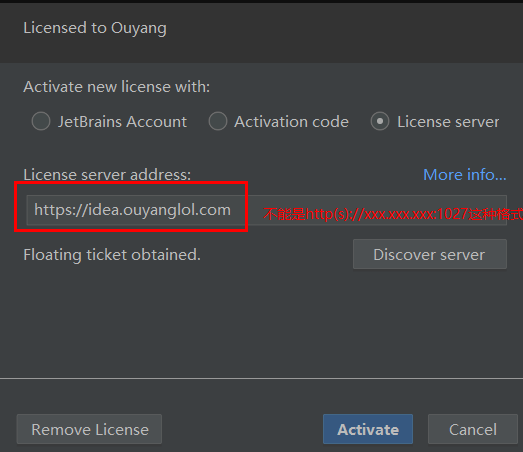Select the License server radio button
Image resolution: width=523 pixels, height=452 pixels.
tap(380, 121)
